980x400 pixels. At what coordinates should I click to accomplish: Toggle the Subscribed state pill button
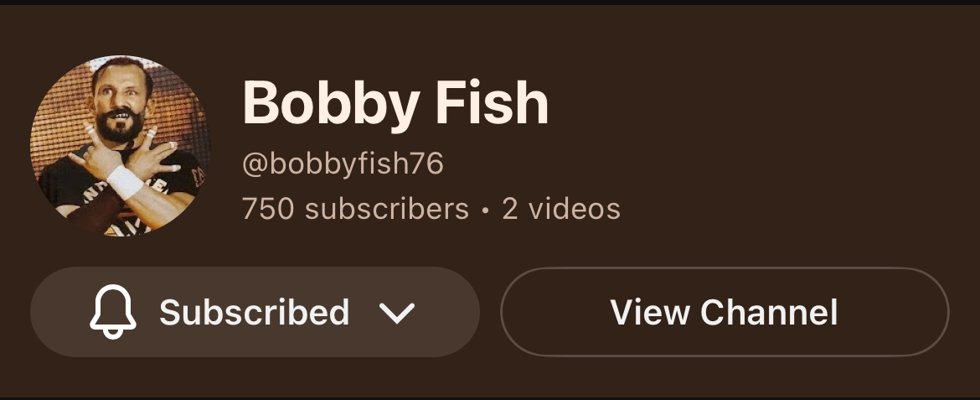[x=255, y=312]
